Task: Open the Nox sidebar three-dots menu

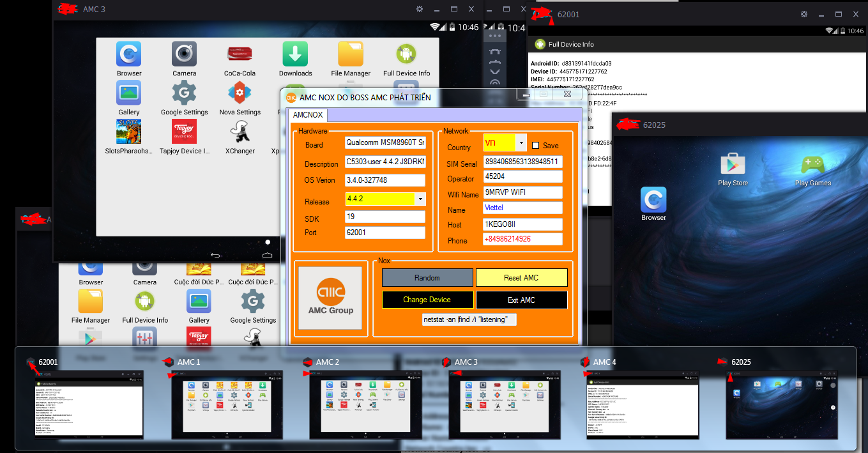Action: [495, 36]
